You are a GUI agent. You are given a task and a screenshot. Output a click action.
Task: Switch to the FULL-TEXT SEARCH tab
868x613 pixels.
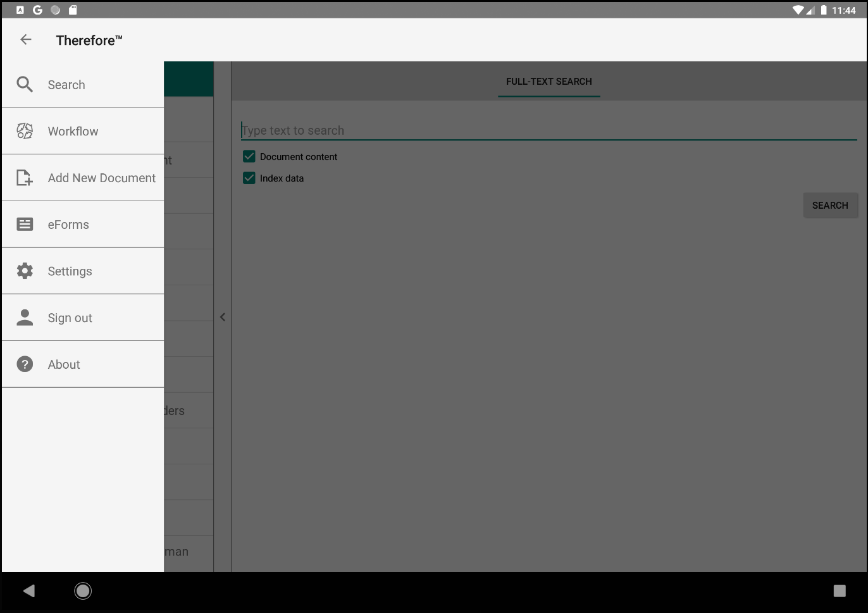[x=549, y=82]
